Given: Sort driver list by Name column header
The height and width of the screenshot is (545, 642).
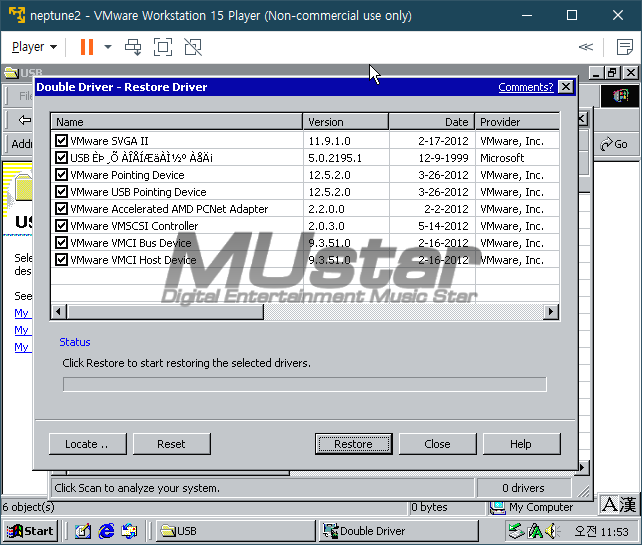Looking at the screenshot, I should 177,122.
